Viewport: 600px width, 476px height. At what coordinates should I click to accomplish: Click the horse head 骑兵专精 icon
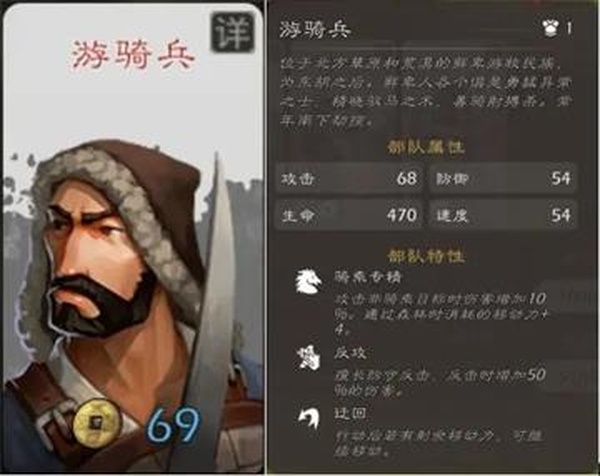[x=308, y=281]
